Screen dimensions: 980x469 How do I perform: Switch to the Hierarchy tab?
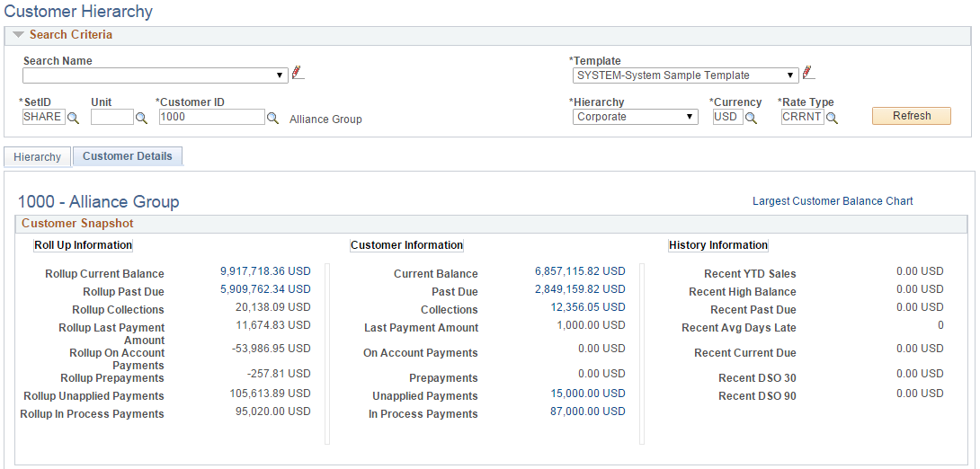point(38,156)
